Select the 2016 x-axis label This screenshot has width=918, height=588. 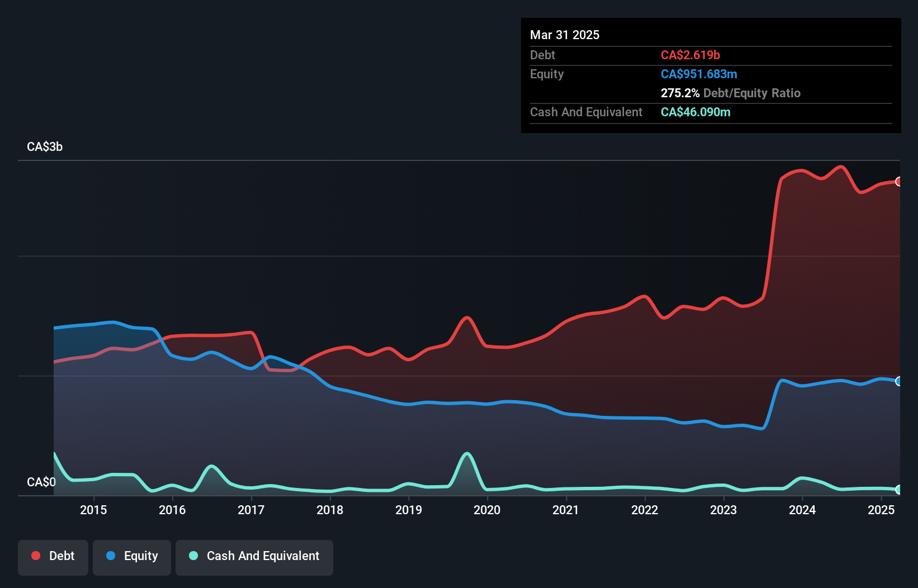tap(172, 510)
